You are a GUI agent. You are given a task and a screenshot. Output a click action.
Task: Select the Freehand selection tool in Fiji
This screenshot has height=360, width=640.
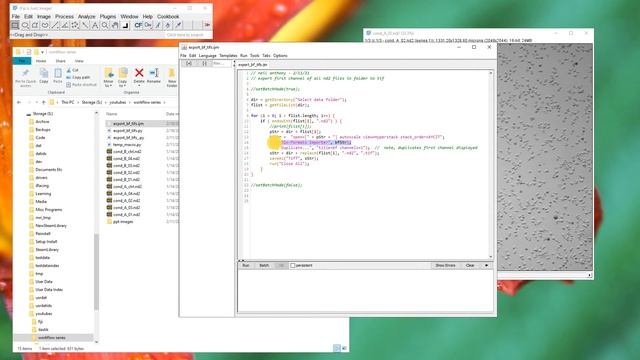45,25
